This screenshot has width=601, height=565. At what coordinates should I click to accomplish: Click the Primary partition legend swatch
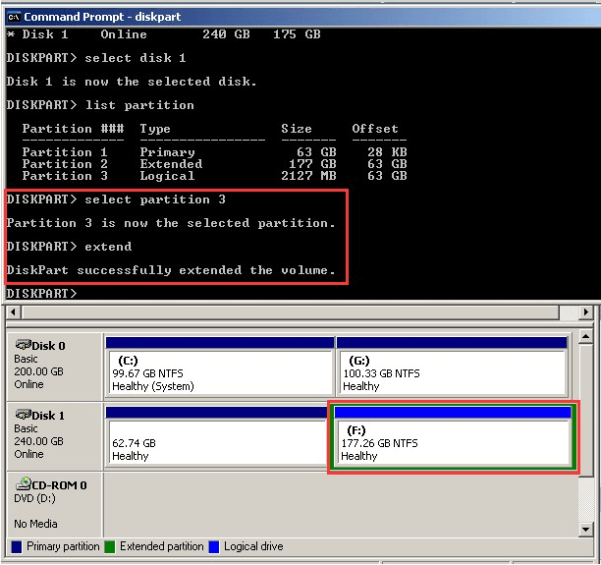point(16,547)
